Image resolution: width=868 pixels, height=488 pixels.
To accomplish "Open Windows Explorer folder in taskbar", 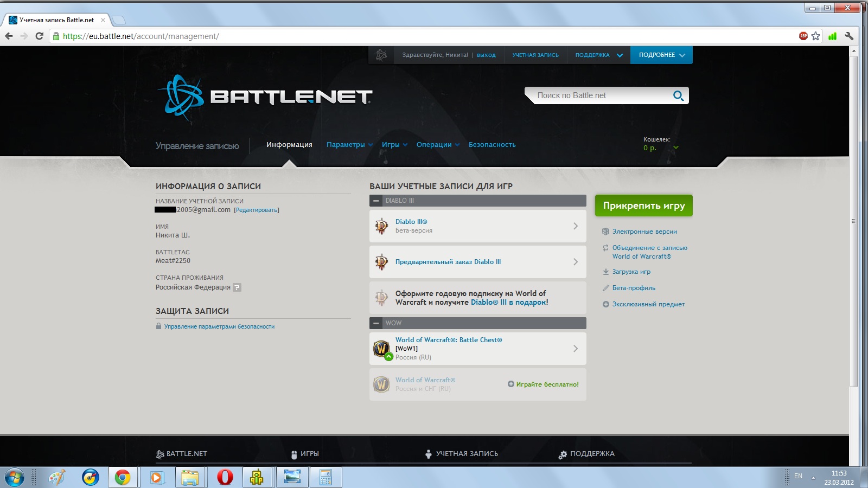I will [190, 477].
